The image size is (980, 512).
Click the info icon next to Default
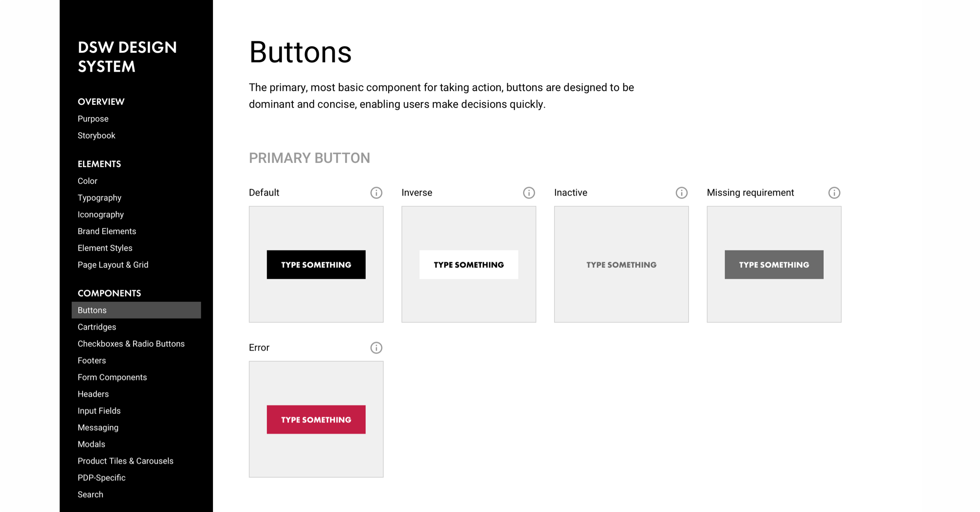(x=376, y=193)
